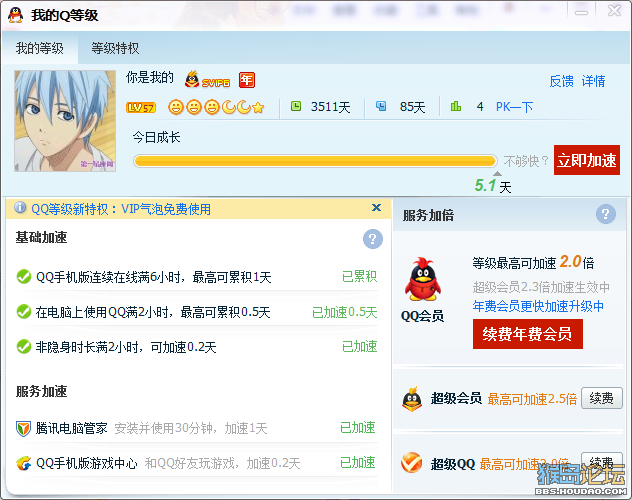Click 续费 button for 超级会员

(601, 398)
